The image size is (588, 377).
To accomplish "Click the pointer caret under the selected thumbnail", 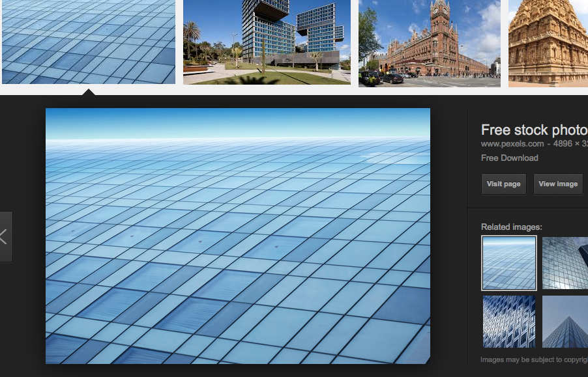I will click(x=88, y=92).
